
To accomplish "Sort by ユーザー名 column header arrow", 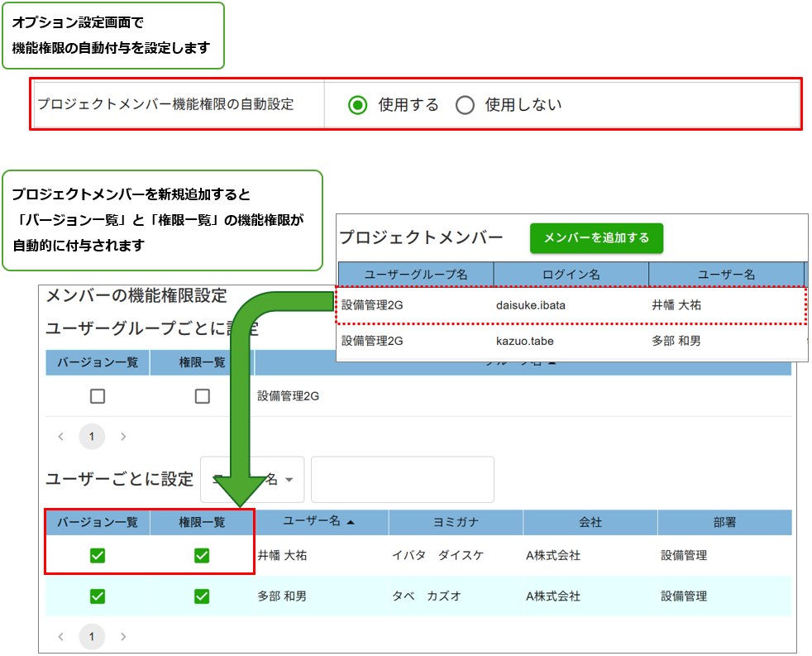I will click(x=351, y=523).
